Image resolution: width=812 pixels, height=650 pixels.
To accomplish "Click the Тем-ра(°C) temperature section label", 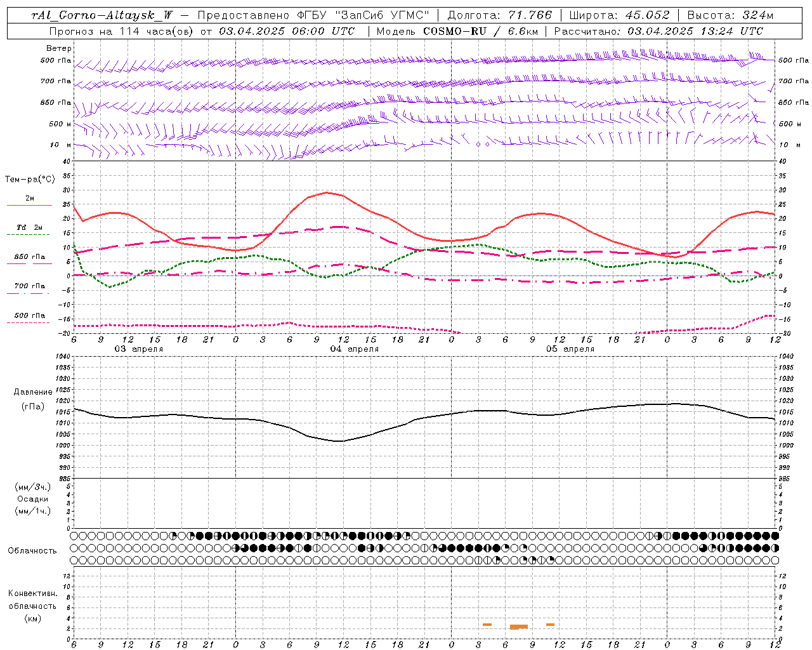I will coord(30,180).
